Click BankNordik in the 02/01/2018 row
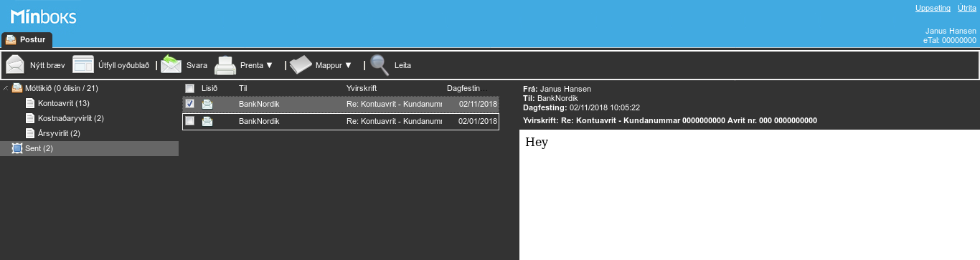Viewport: 980px width, 260px height. tap(259, 121)
